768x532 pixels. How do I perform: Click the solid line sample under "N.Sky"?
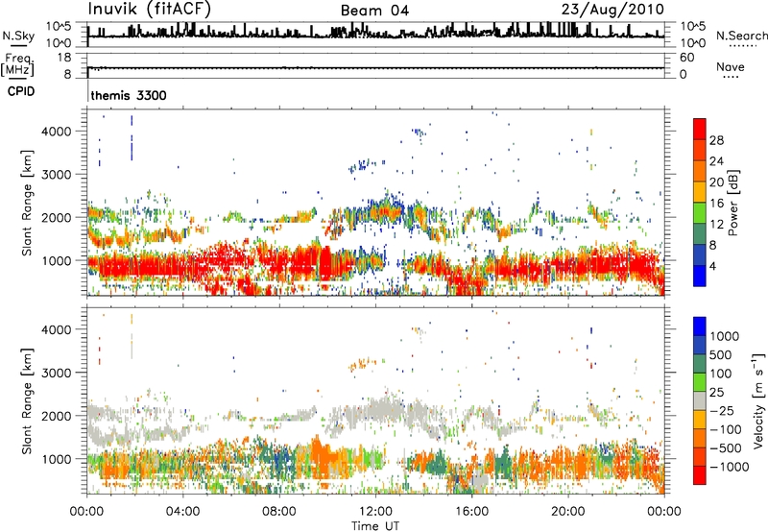coord(18,45)
